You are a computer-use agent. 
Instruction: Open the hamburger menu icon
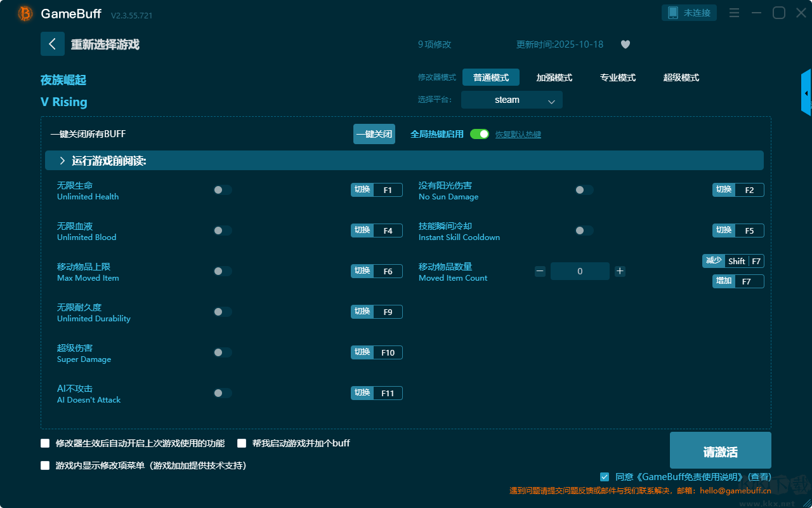click(x=734, y=13)
